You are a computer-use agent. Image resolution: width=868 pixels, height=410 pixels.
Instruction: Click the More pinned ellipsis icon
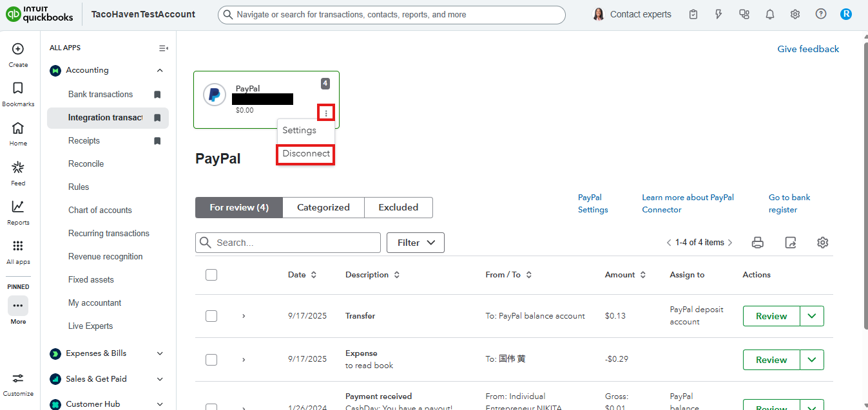pyautogui.click(x=18, y=305)
